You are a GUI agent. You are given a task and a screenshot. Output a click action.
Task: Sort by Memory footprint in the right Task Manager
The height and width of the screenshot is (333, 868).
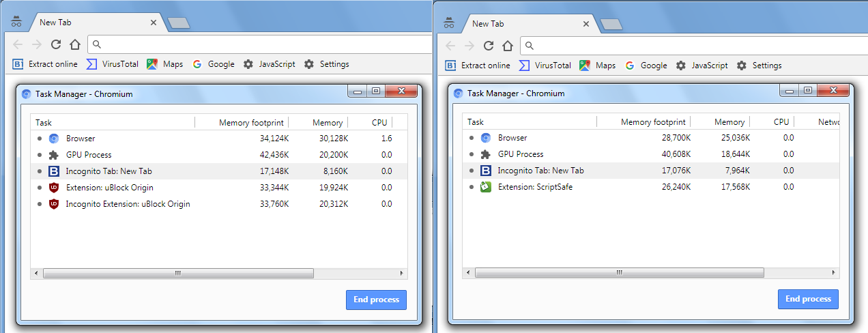pyautogui.click(x=644, y=122)
